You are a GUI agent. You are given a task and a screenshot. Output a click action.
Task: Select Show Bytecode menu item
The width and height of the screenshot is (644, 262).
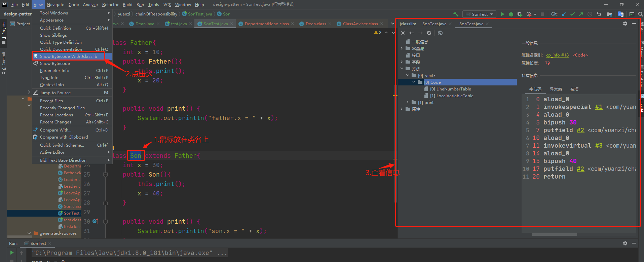72,63
